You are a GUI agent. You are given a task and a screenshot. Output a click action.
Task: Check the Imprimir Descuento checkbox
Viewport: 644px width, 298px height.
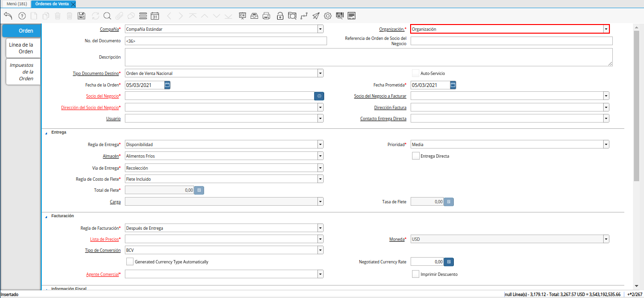416,274
